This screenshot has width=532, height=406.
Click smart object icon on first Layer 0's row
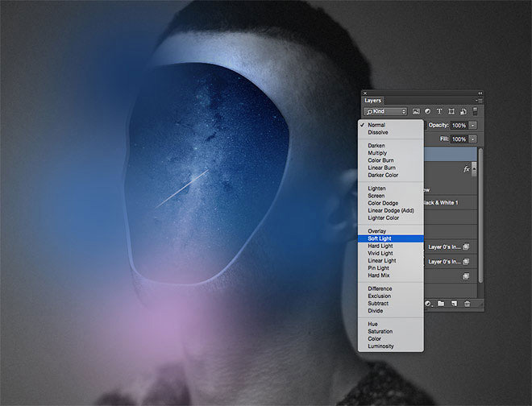[466, 247]
